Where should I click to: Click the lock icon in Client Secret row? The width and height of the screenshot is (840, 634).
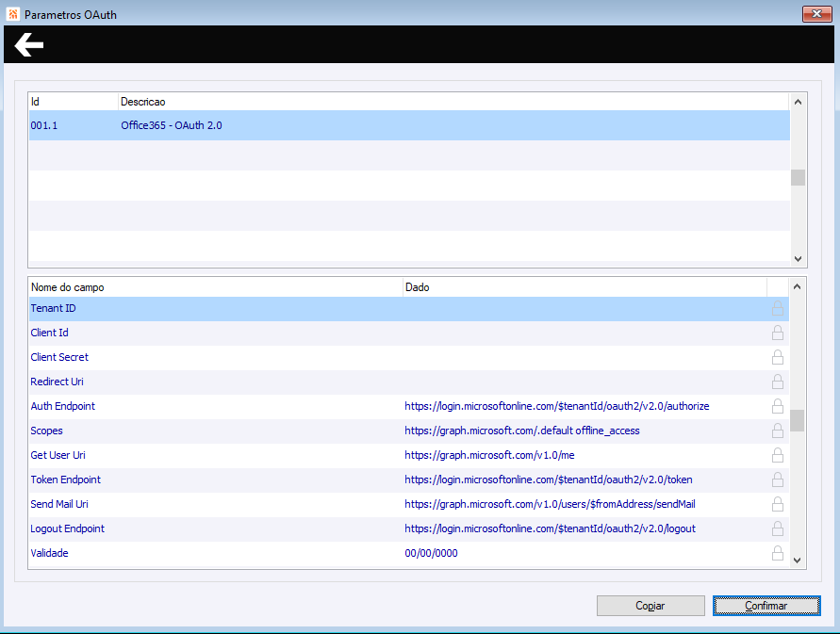tap(778, 357)
